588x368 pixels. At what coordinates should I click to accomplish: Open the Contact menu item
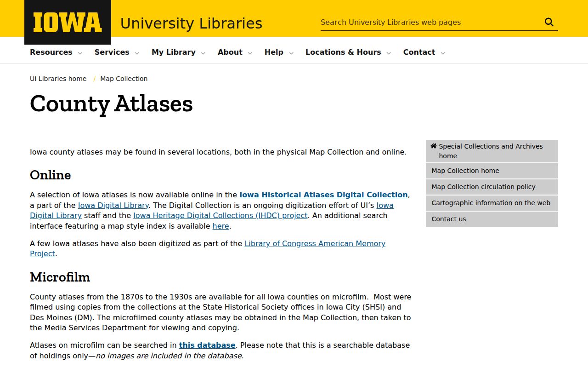pyautogui.click(x=419, y=52)
